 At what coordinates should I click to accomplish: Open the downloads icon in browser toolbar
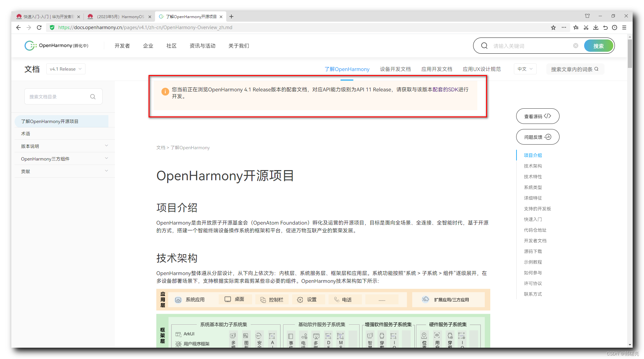pos(595,27)
